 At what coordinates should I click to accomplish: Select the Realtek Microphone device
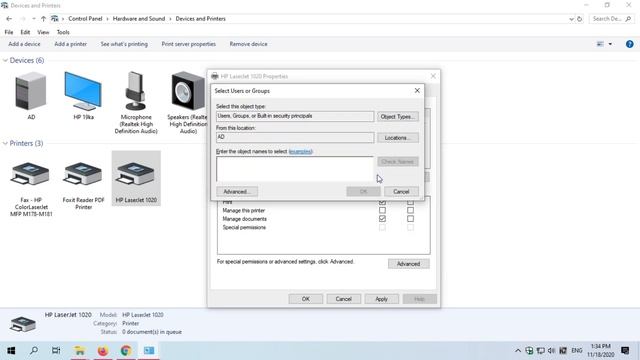[x=136, y=91]
